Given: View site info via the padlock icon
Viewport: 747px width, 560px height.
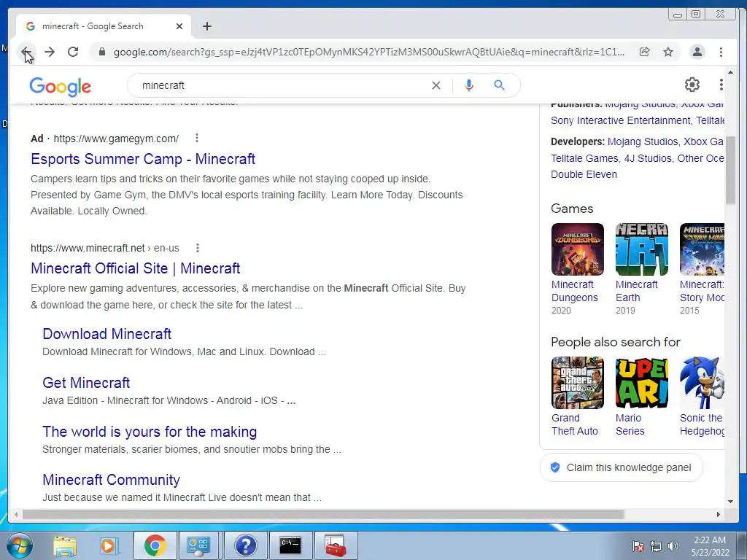Looking at the screenshot, I should point(101,52).
